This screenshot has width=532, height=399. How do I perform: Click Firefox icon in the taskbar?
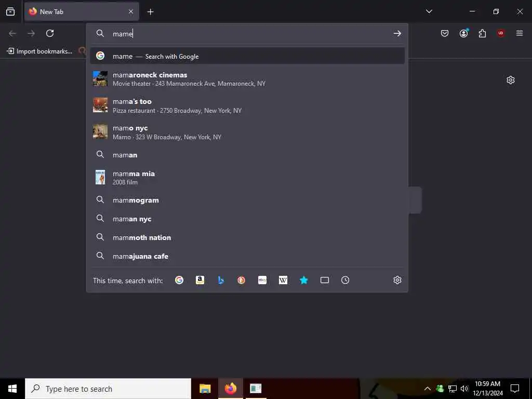[230, 389]
